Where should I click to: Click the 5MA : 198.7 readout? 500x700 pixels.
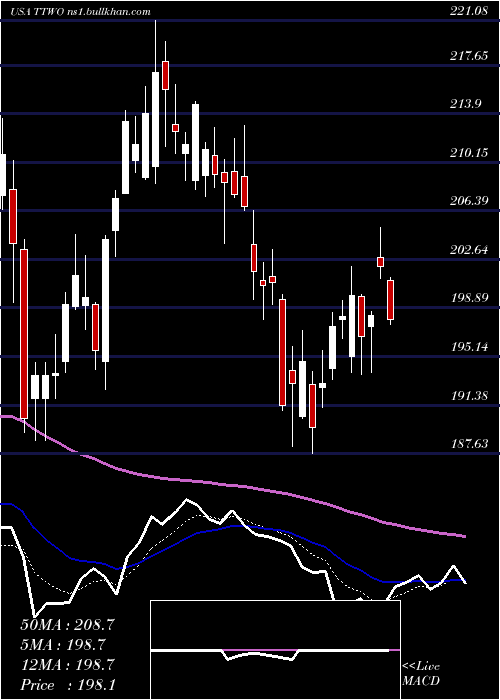pos(63,645)
